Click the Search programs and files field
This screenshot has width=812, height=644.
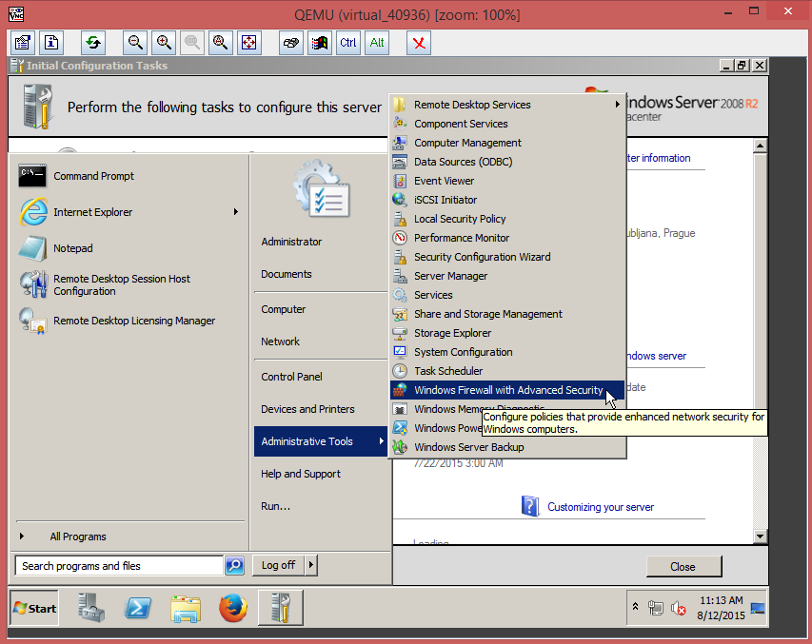[x=120, y=566]
